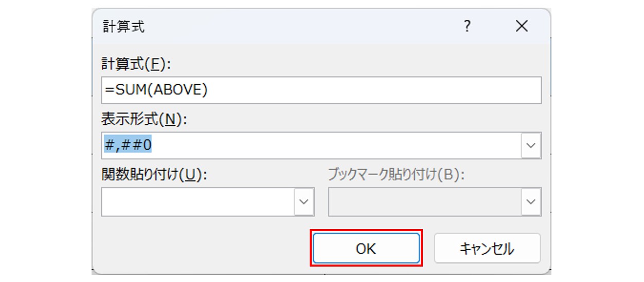Close the 計算式 dialog with X

click(x=522, y=27)
